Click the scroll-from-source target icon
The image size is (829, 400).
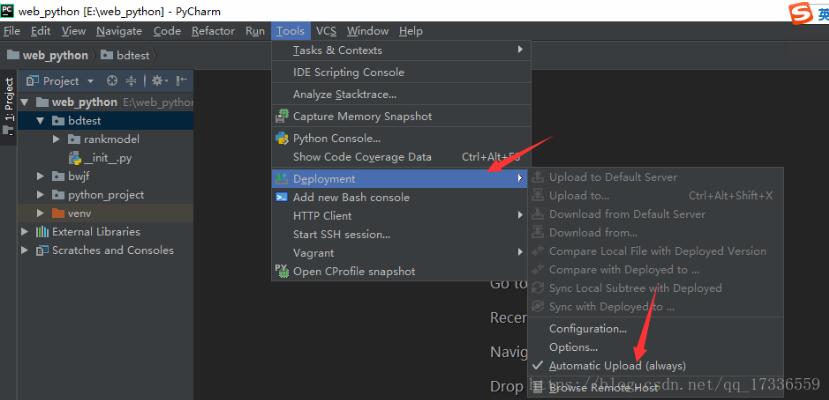[x=112, y=81]
